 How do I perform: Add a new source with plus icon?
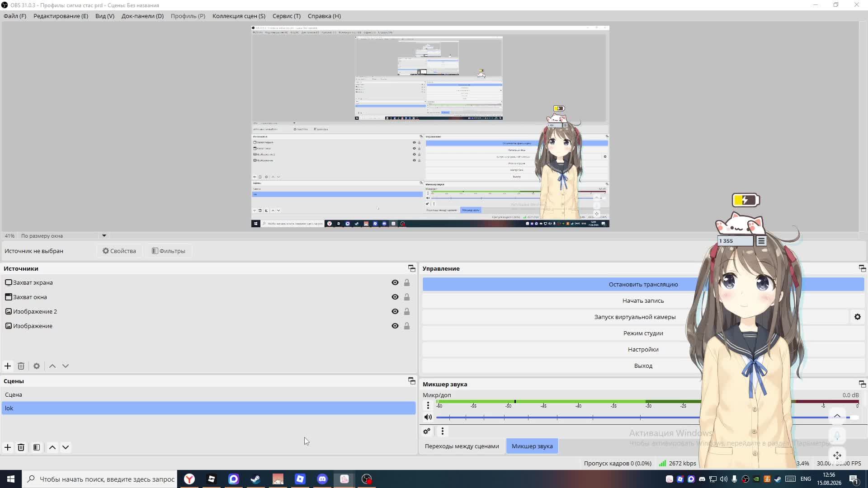click(8, 366)
